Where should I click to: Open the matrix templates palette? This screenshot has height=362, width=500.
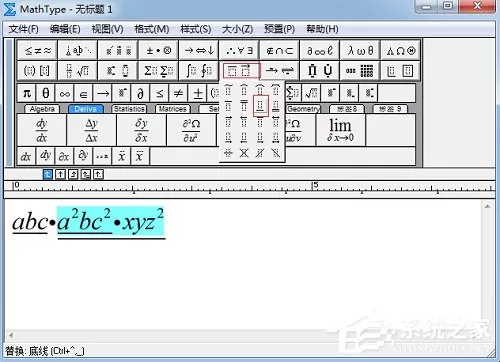coord(360,70)
